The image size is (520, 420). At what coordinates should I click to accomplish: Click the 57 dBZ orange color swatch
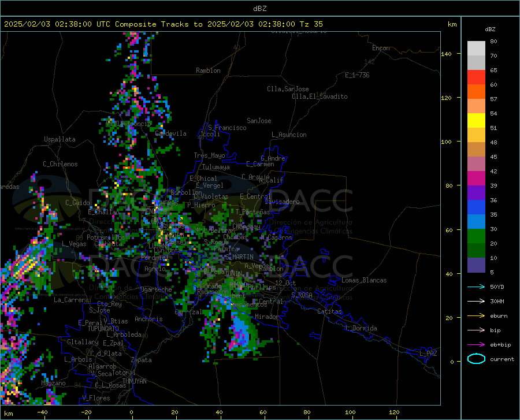[476, 91]
